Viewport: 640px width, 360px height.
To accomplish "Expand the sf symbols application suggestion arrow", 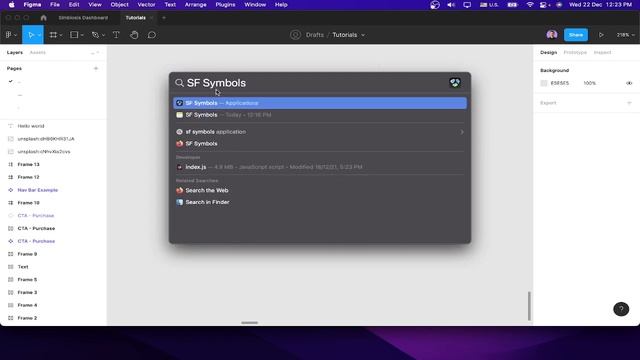I will pos(462,132).
